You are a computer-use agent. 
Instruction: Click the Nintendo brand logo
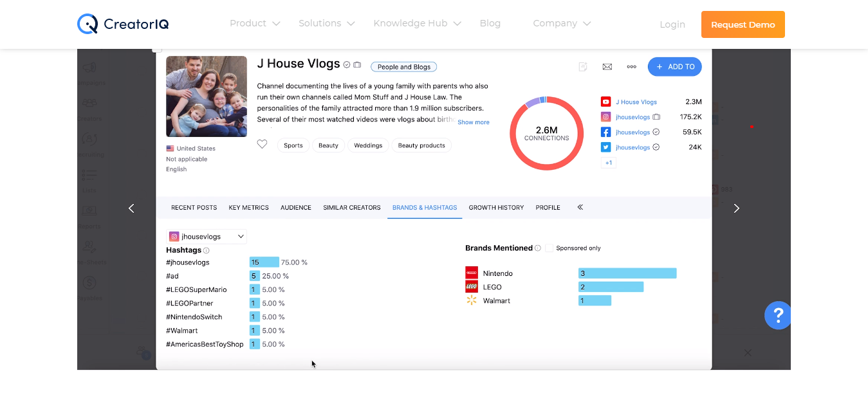tap(472, 273)
